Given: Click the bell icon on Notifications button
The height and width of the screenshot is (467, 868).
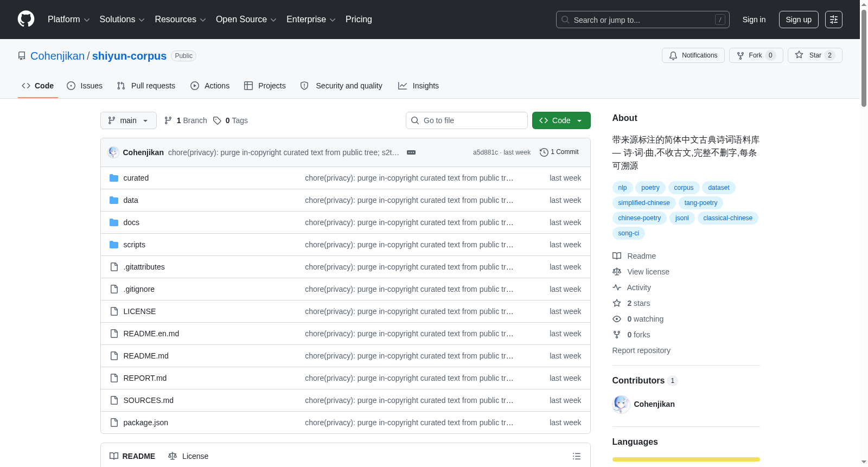Looking at the screenshot, I should pos(673,55).
